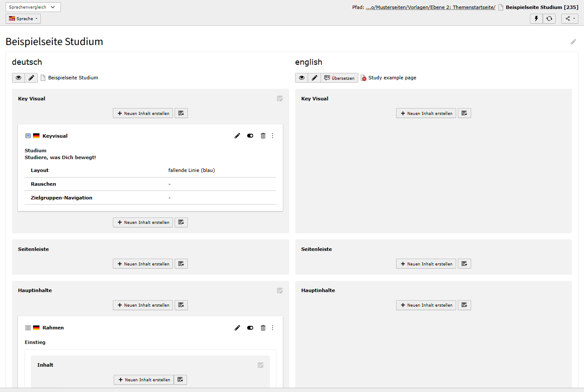Edit the Rahmen content element
This screenshot has height=392, width=584.
(x=237, y=328)
